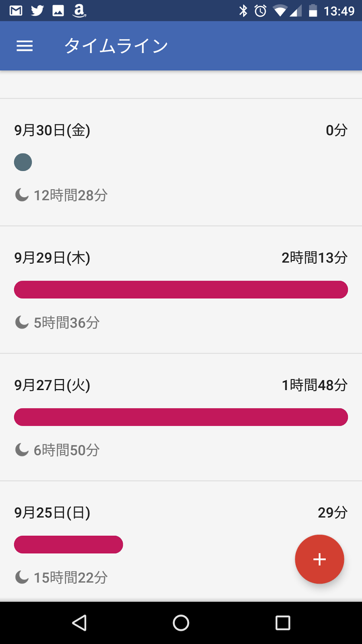
Task: Tap the Amazon notification icon
Action: coord(79,10)
